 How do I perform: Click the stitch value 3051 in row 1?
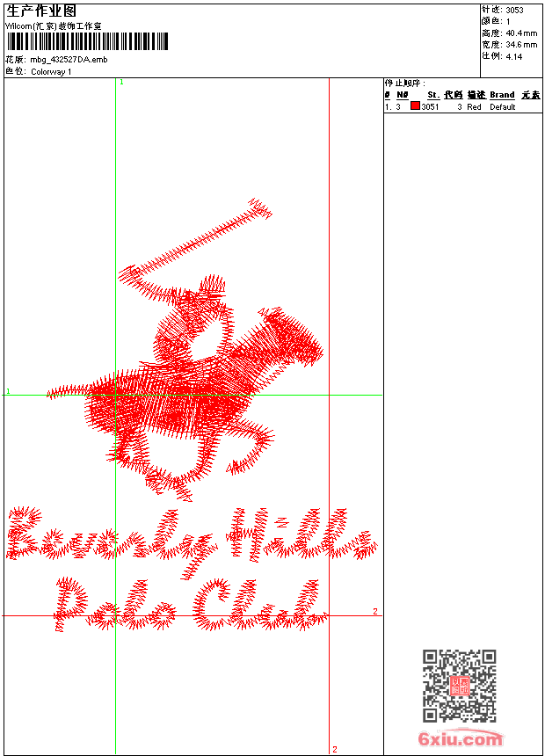click(430, 107)
